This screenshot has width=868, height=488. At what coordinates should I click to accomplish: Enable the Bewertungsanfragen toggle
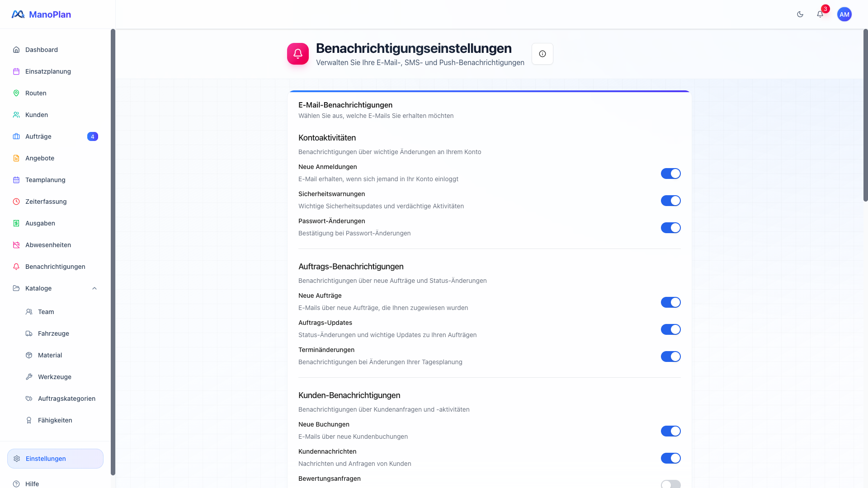pyautogui.click(x=670, y=484)
